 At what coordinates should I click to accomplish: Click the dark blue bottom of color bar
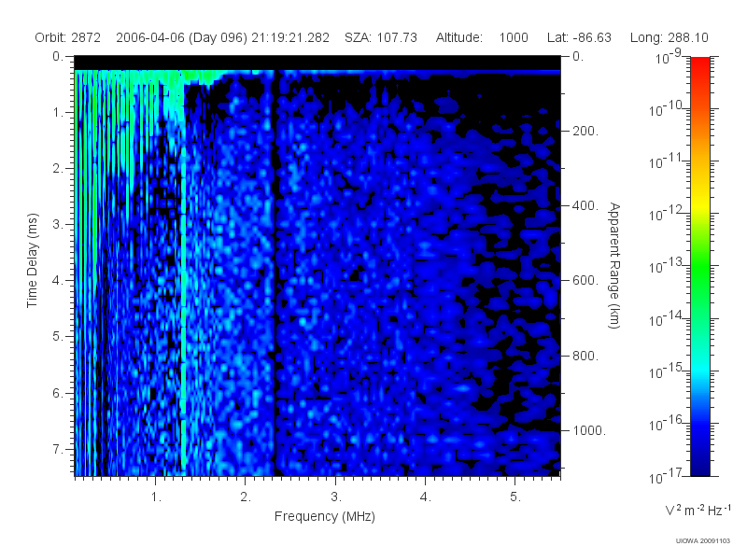[x=699, y=464]
